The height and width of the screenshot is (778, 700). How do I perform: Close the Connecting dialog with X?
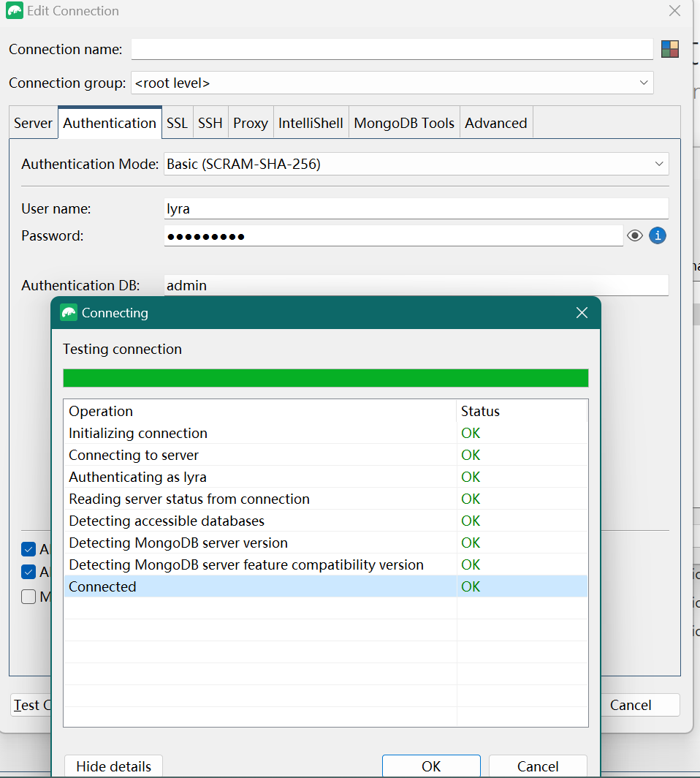[582, 313]
